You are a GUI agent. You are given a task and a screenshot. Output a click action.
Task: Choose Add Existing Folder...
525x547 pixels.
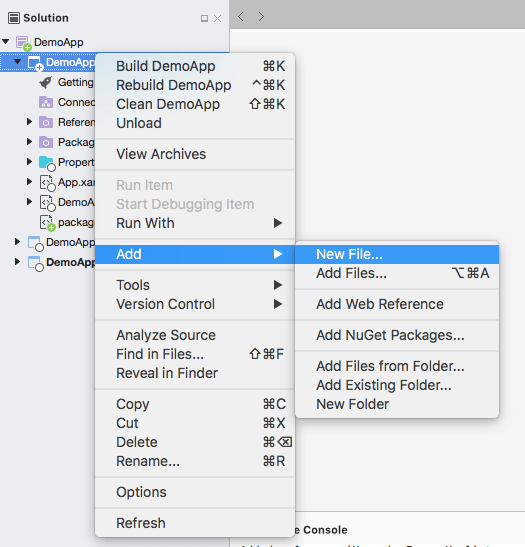[x=397, y=385]
